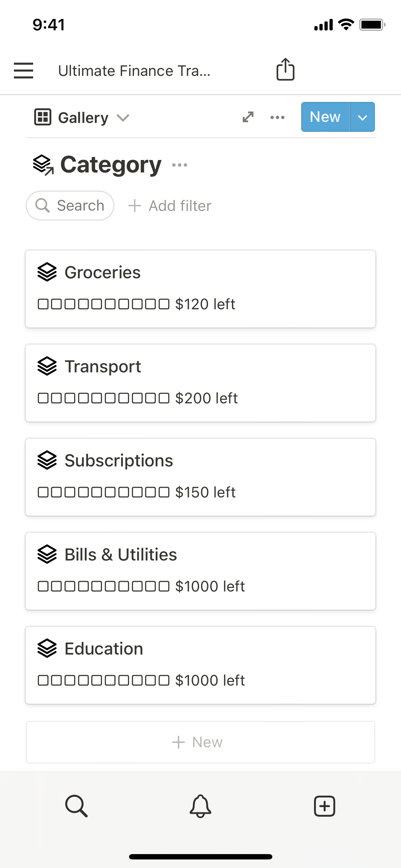Click Add filter
Screen dimensions: 401x868
[x=170, y=206]
